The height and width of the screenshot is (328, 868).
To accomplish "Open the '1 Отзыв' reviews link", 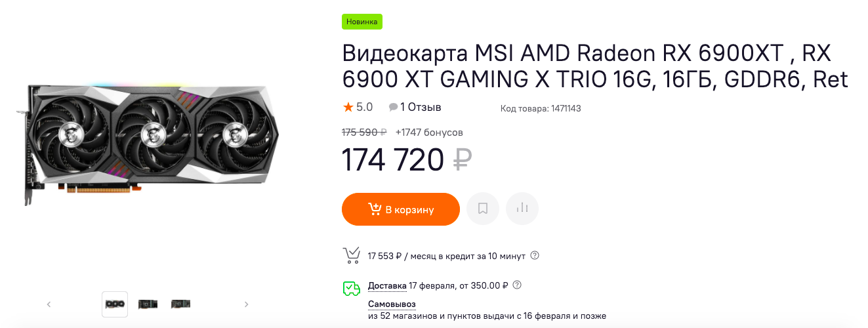I will [421, 107].
